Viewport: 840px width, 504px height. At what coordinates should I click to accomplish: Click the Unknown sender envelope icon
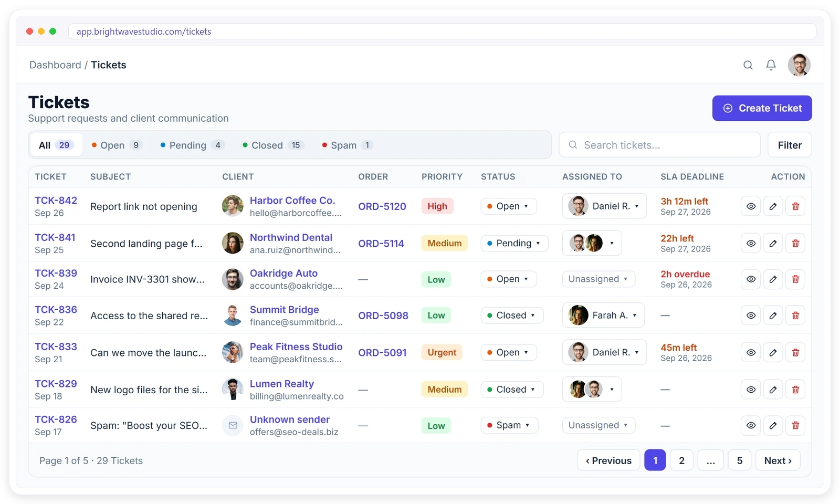[233, 425]
